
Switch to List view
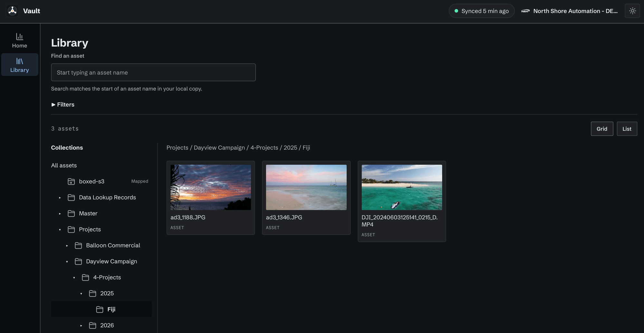(627, 129)
